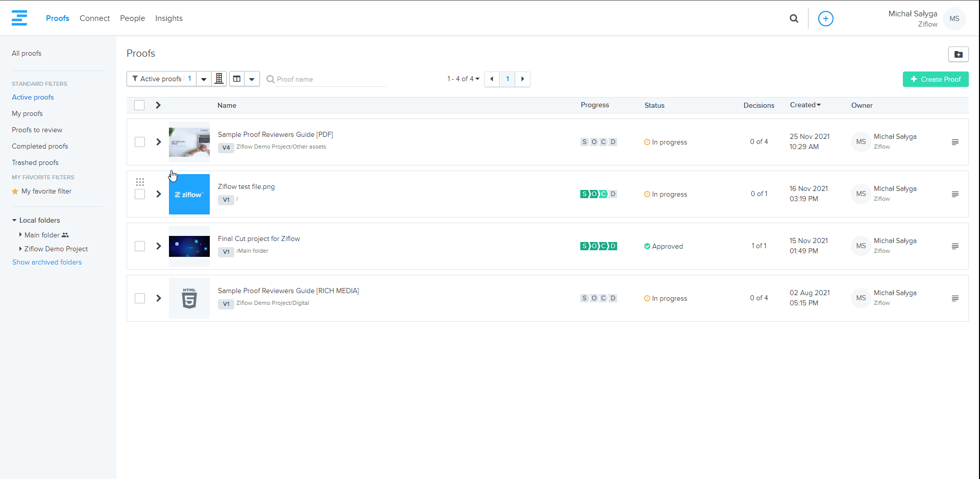980x479 pixels.
Task: Click SOCD progress icons of Reviewers Guide [RICH MEDIA]
Action: coord(598,298)
